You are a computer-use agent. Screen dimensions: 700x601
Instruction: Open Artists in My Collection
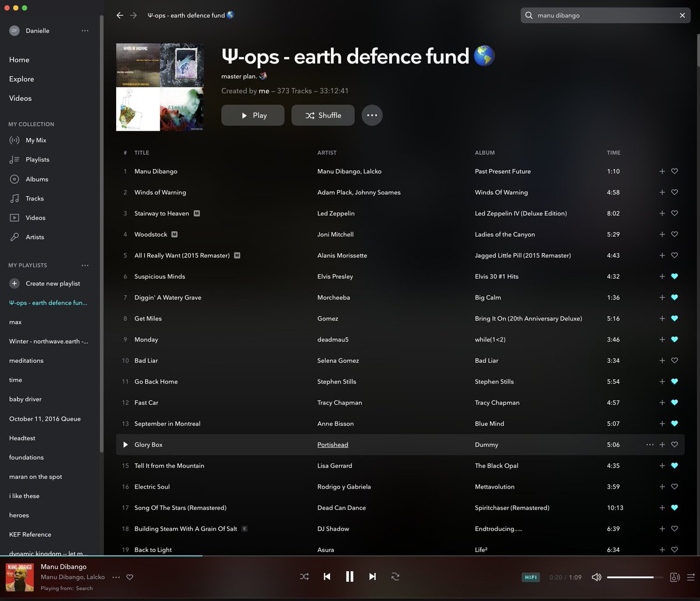(34, 237)
